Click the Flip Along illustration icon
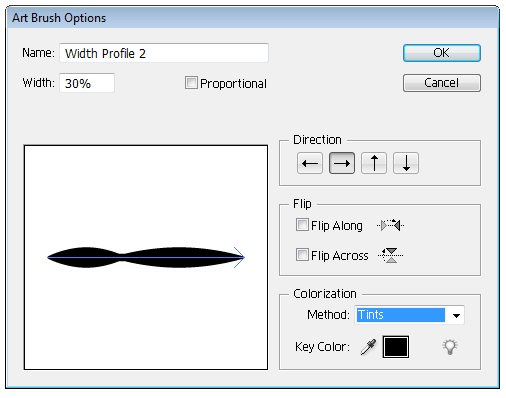The image size is (506, 398). 391,225
